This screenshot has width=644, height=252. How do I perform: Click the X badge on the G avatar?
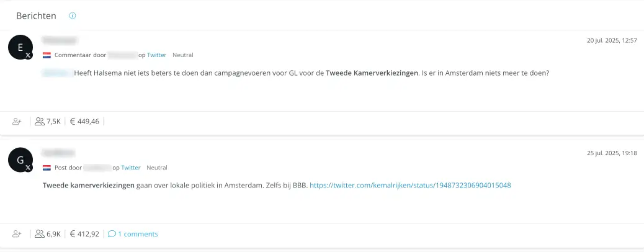coord(28,168)
